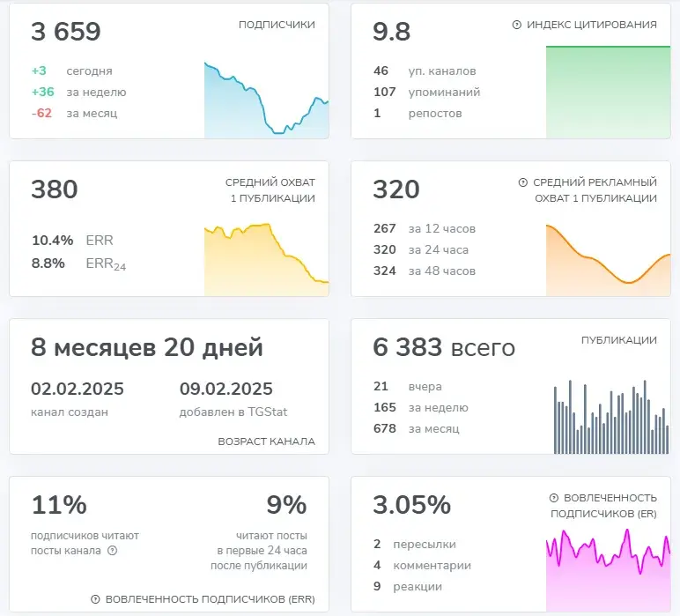Image resolution: width=680 pixels, height=616 pixels.
Task: Click engagement rate value 3.05%
Action: (x=412, y=504)
